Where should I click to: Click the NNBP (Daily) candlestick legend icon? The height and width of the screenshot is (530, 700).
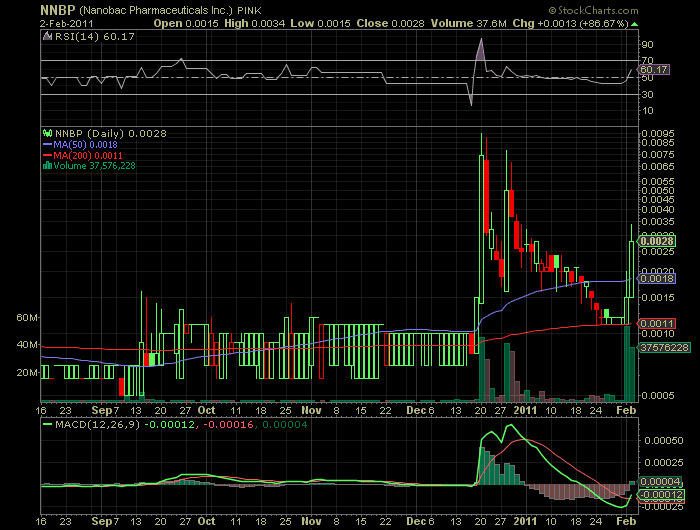click(x=47, y=133)
